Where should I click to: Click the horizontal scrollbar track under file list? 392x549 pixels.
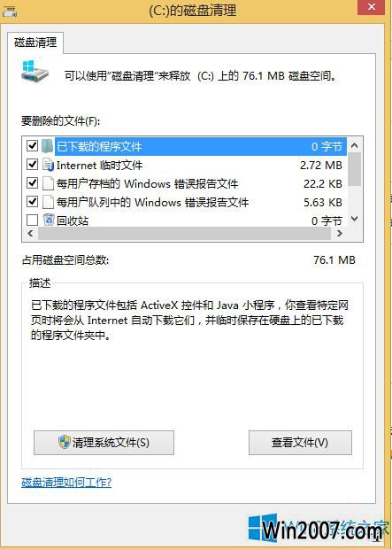click(x=184, y=234)
